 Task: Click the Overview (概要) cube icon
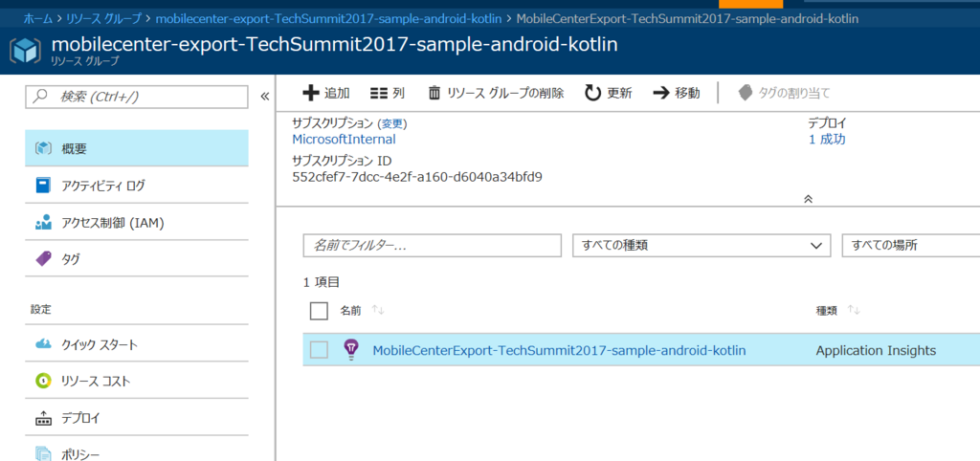pos(43,148)
